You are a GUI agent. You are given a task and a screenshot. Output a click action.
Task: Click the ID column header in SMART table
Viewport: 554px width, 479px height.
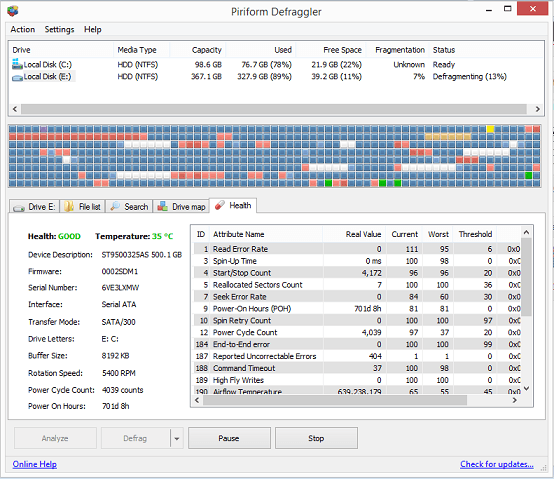[201, 234]
